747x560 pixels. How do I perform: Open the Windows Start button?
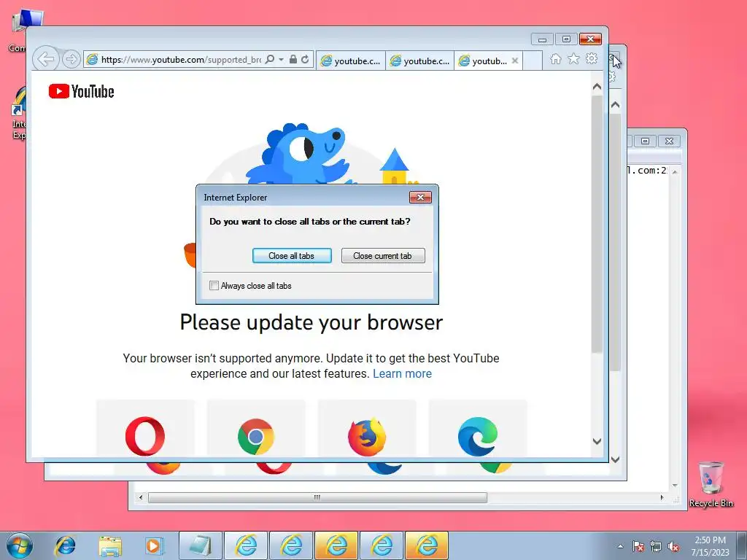20,545
